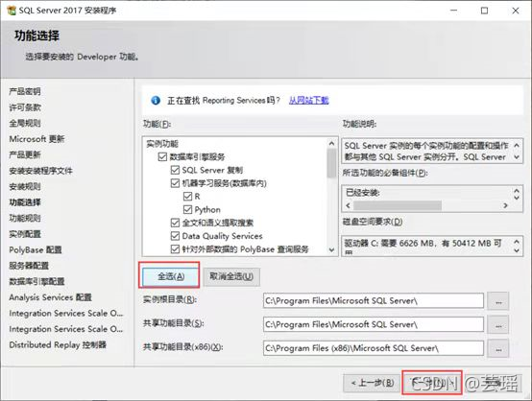Toggle the SQL Server 复制 checkbox
The image size is (532, 401).
coord(175,170)
